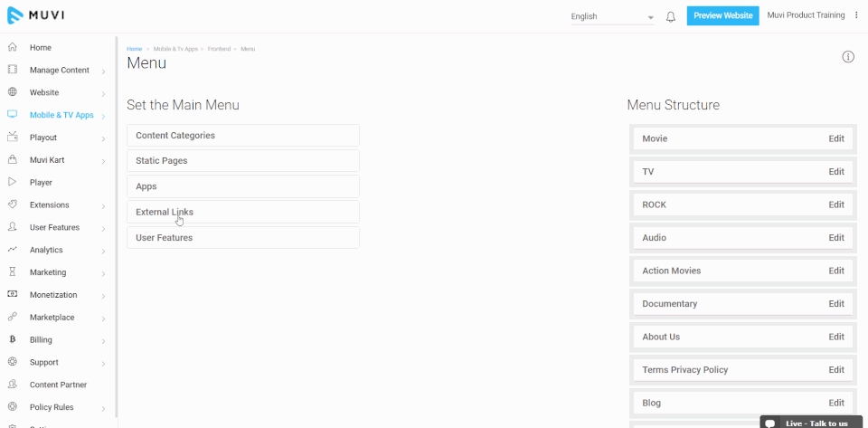
Task: Select Player in the sidebar
Action: coord(41,182)
